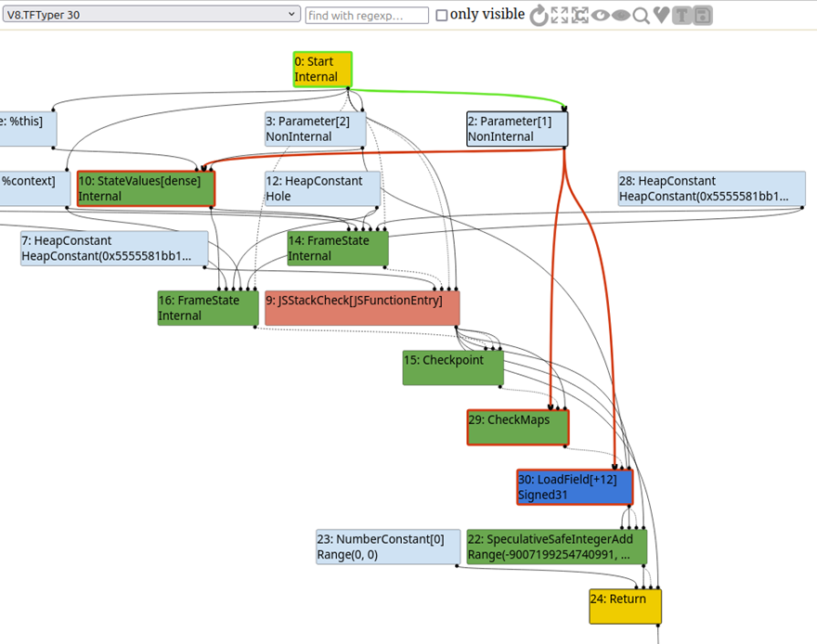Select the 29: CheckMaps node
This screenshot has height=644, width=817.
[x=518, y=428]
